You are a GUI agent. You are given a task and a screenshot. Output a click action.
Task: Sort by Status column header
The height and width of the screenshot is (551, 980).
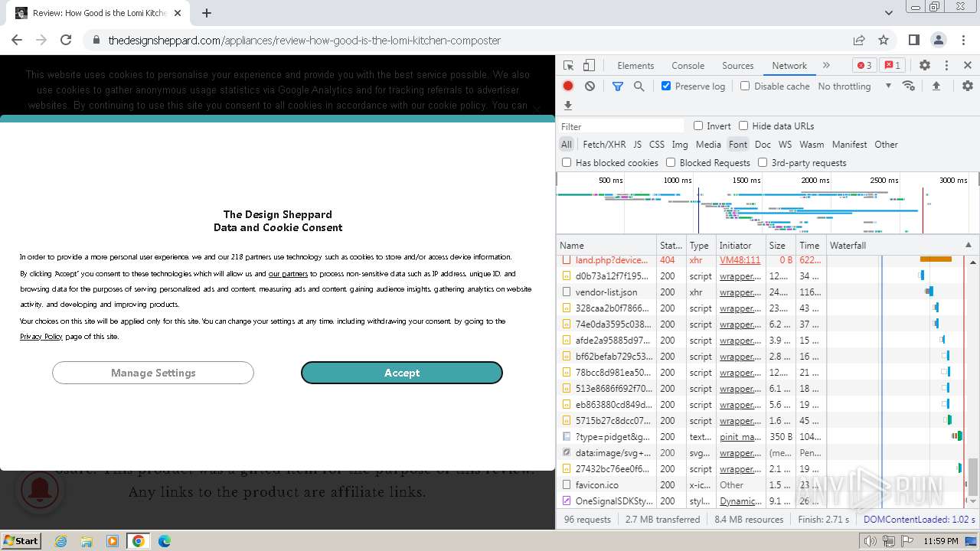[x=671, y=246]
